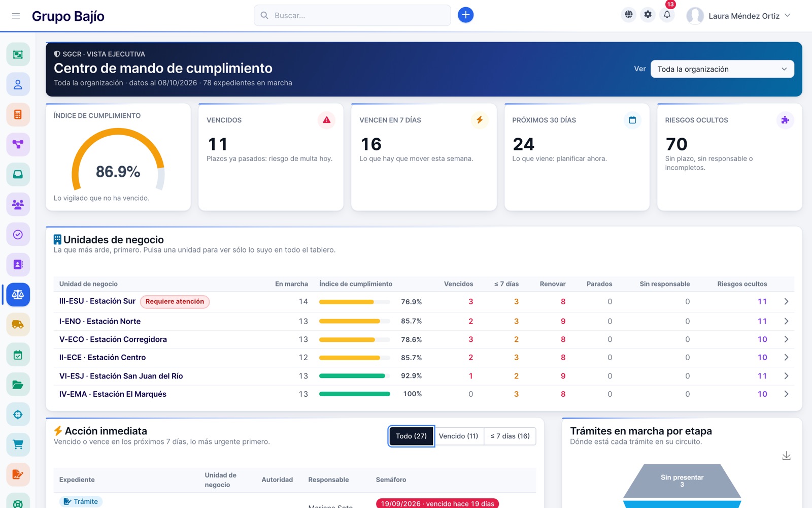Image resolution: width=812 pixels, height=508 pixels.
Task: Open the open folder sidebar icon
Action: 18,385
